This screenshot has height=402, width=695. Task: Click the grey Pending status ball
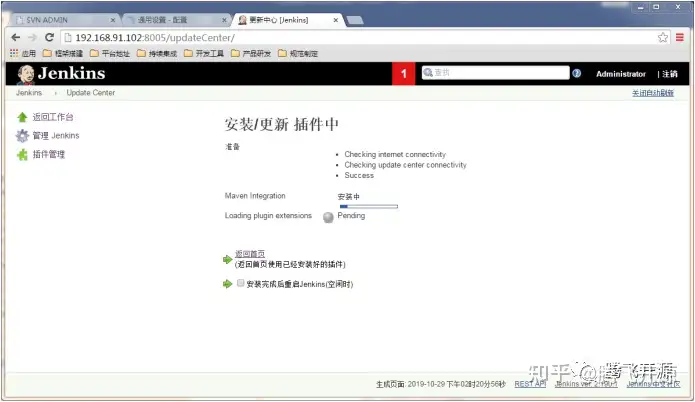click(328, 217)
